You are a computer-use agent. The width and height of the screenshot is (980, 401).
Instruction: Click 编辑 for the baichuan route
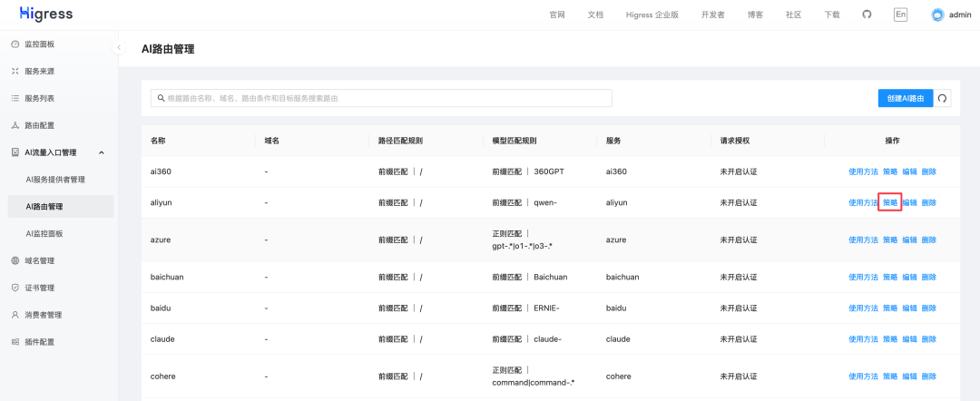(909, 277)
